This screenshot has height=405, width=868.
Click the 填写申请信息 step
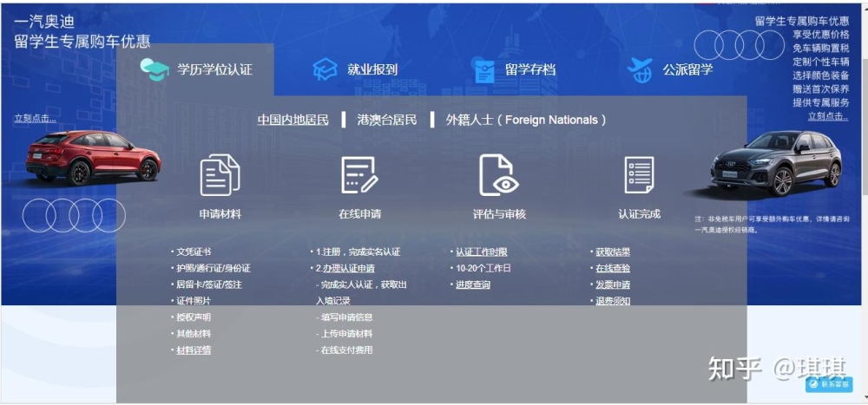[x=346, y=317]
